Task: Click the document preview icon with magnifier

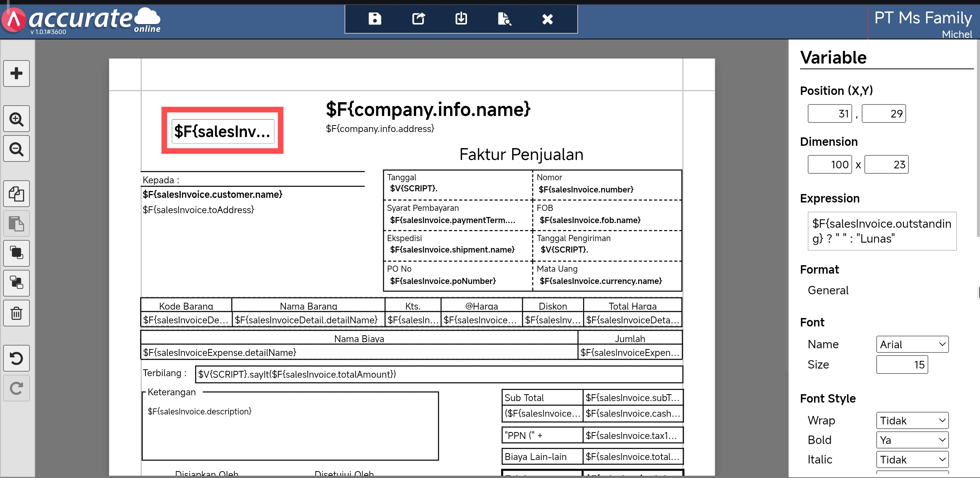Action: point(504,19)
